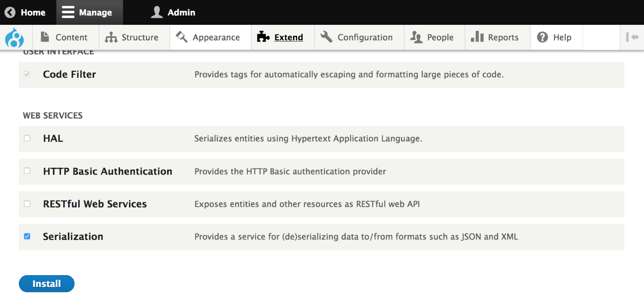Click the Extend puzzle-piece icon
The image size is (644, 307).
(262, 37)
